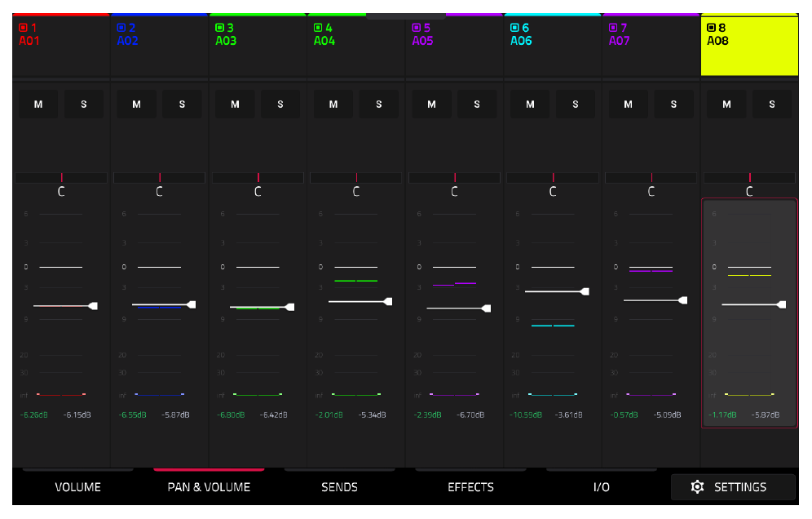The height and width of the screenshot is (519, 812).
Task: Solo channel A02
Action: click(183, 104)
